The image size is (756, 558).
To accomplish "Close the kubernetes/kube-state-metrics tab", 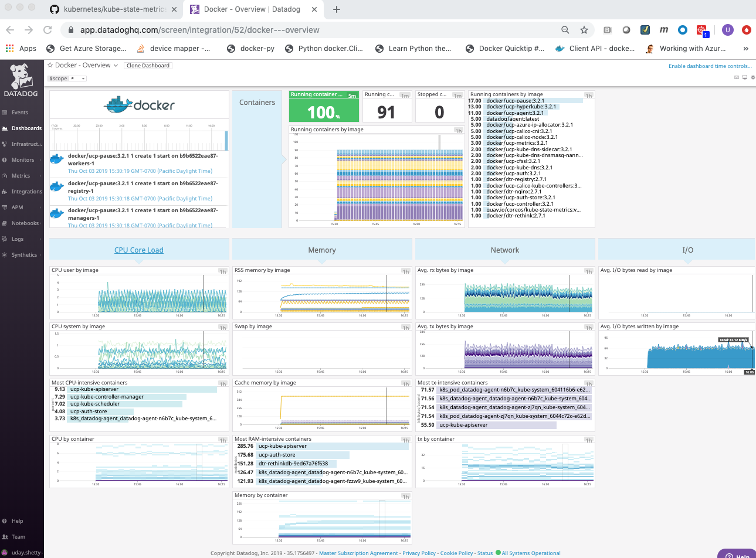I will point(174,9).
